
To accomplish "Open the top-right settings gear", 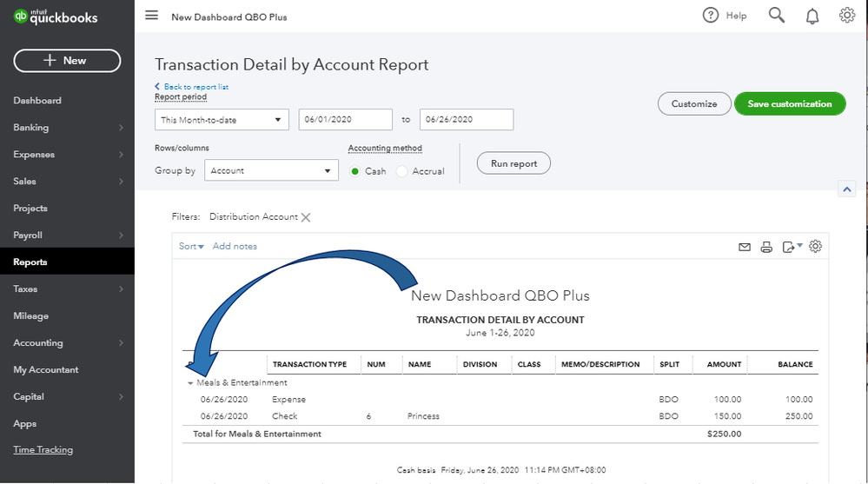I will click(847, 16).
